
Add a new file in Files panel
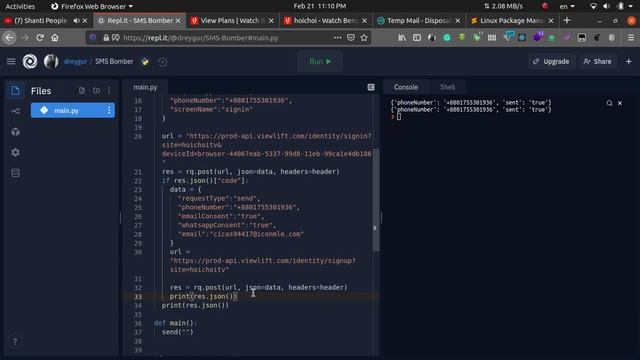pos(82,91)
